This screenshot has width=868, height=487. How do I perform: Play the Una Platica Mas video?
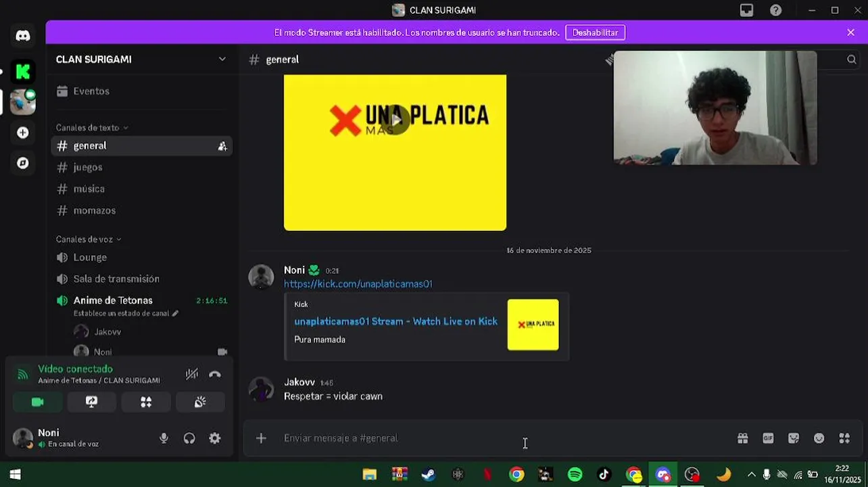tap(395, 119)
